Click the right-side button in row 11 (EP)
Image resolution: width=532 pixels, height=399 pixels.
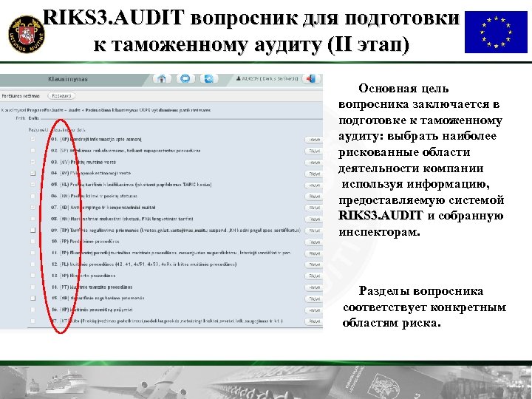click(x=313, y=253)
